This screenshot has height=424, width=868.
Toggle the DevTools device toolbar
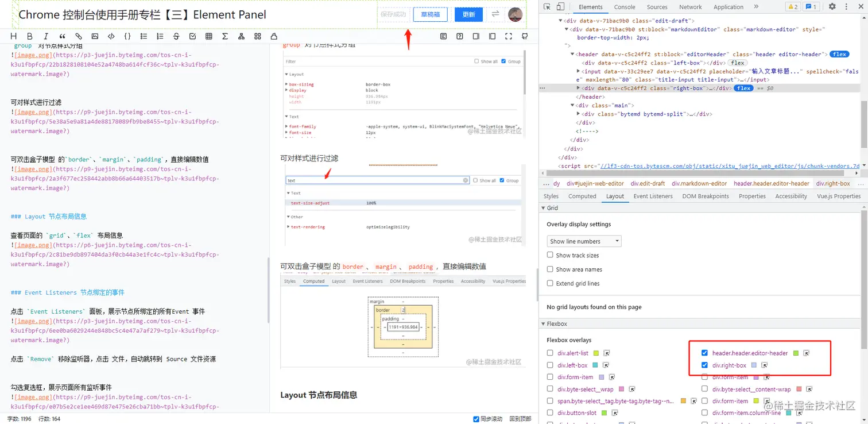(561, 7)
